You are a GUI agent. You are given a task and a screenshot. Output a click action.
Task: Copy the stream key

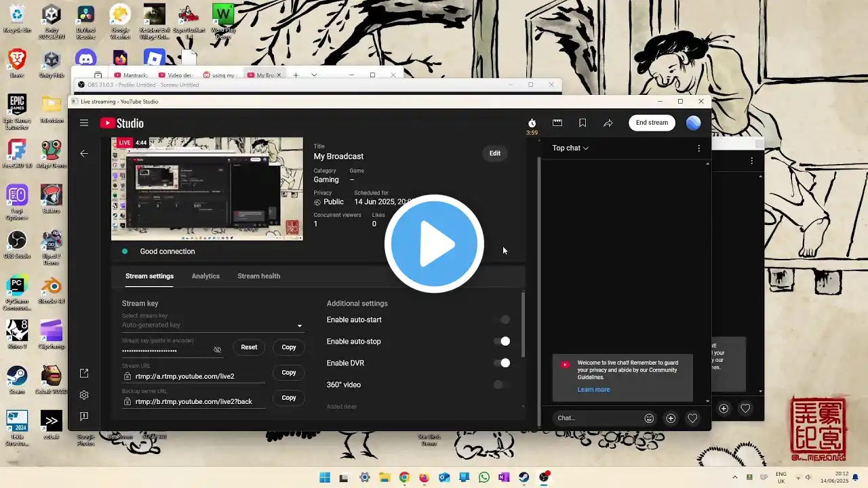(x=289, y=347)
